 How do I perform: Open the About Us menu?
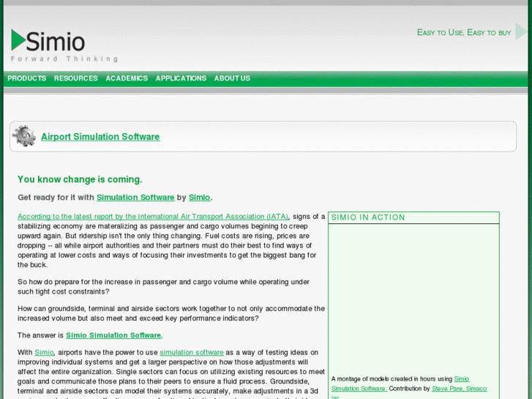click(x=232, y=78)
